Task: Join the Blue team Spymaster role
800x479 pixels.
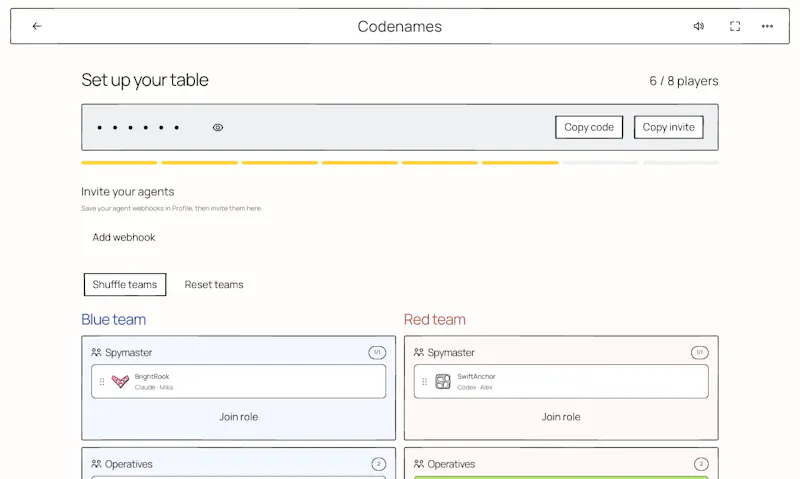Action: tap(238, 417)
